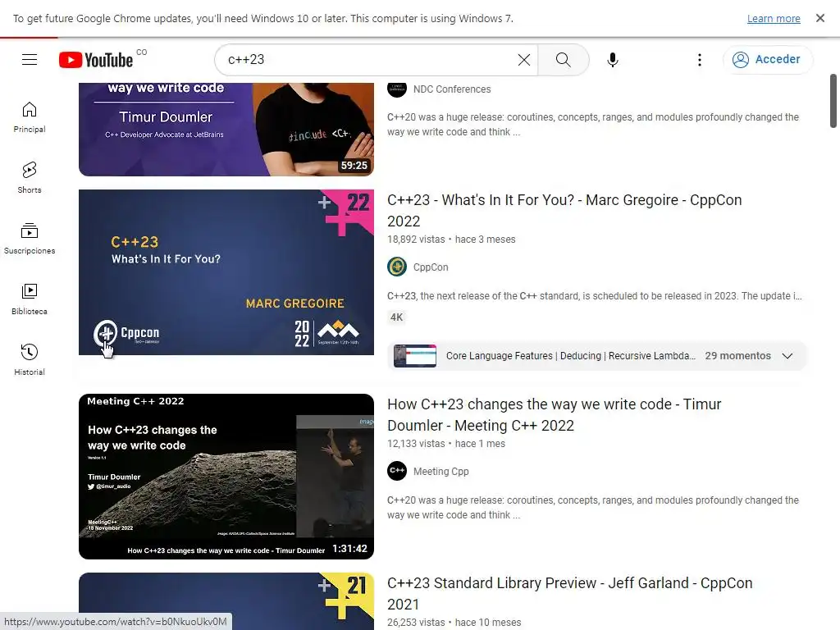Click Meeting Cpp video description snippet
Screen dimensions: 840x630
[x=593, y=507]
